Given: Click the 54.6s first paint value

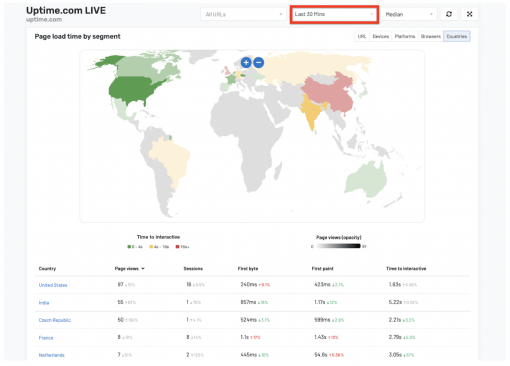Looking at the screenshot, I should click(x=321, y=355).
